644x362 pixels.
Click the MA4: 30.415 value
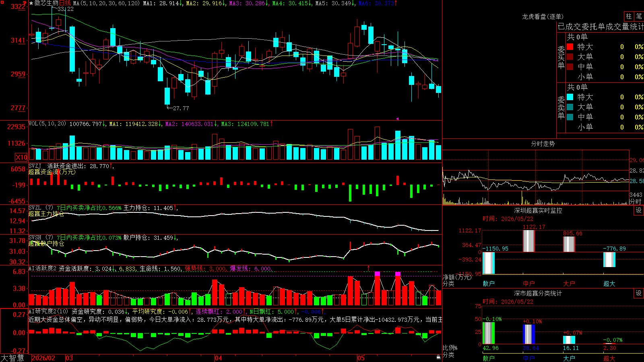[x=292, y=3]
